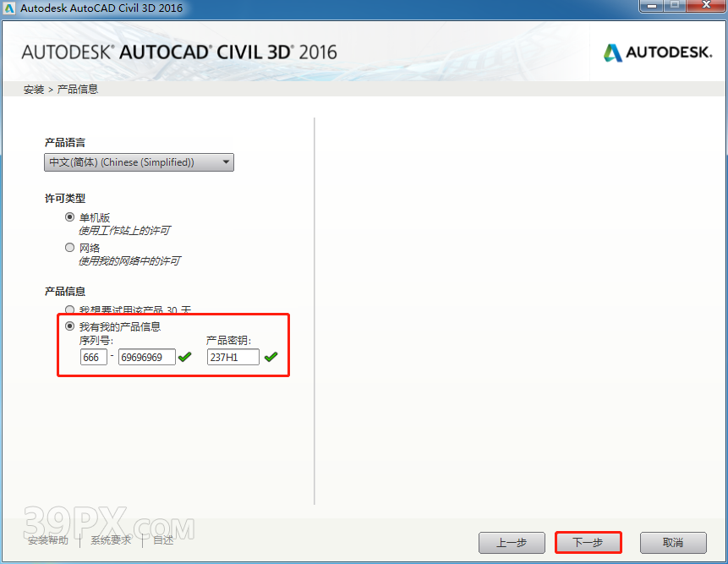Click the 安装 breadcrumb text
This screenshot has width=728, height=564.
click(x=34, y=89)
